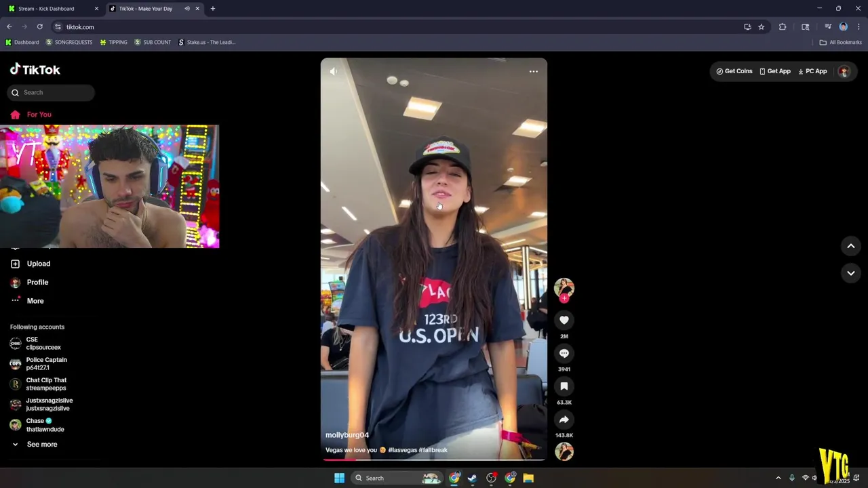Unmute the video sound
This screenshot has width=868, height=488.
(334, 71)
